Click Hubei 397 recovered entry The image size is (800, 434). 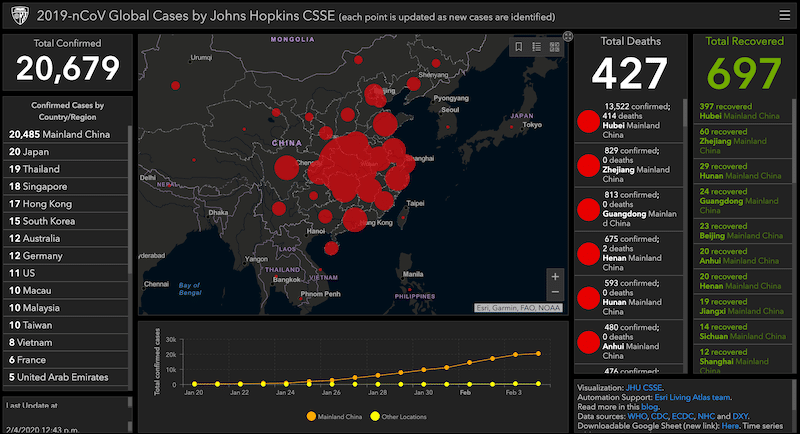coord(742,111)
